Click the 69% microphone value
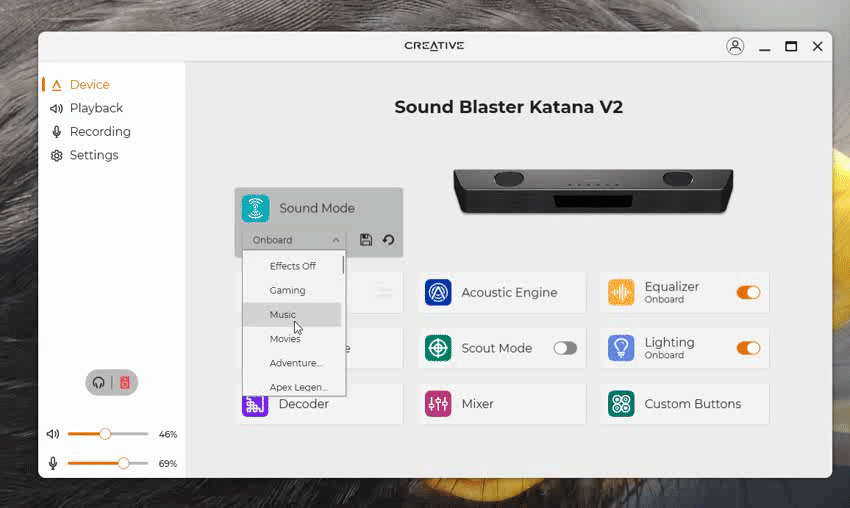The image size is (850, 508). pos(168,464)
